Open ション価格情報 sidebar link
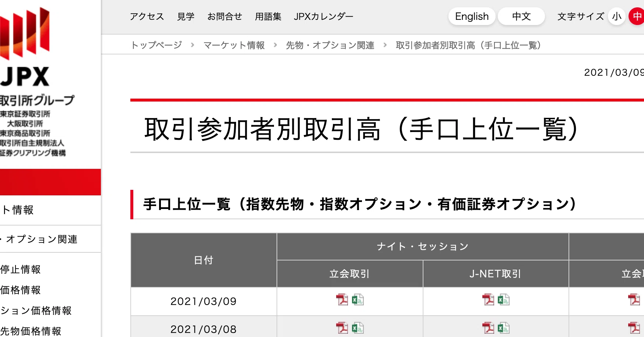Viewport: 644px width, 337px height. pos(36,311)
